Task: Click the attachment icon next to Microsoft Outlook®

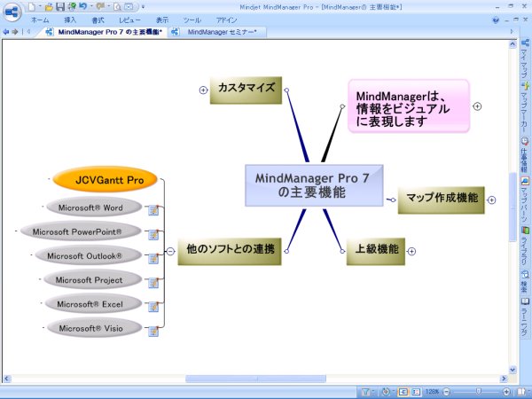Action: 153,259
